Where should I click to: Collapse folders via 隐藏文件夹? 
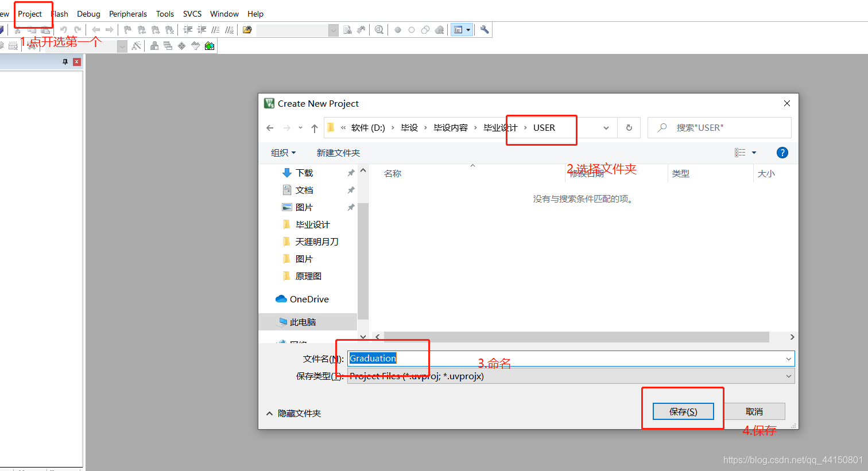click(x=293, y=413)
